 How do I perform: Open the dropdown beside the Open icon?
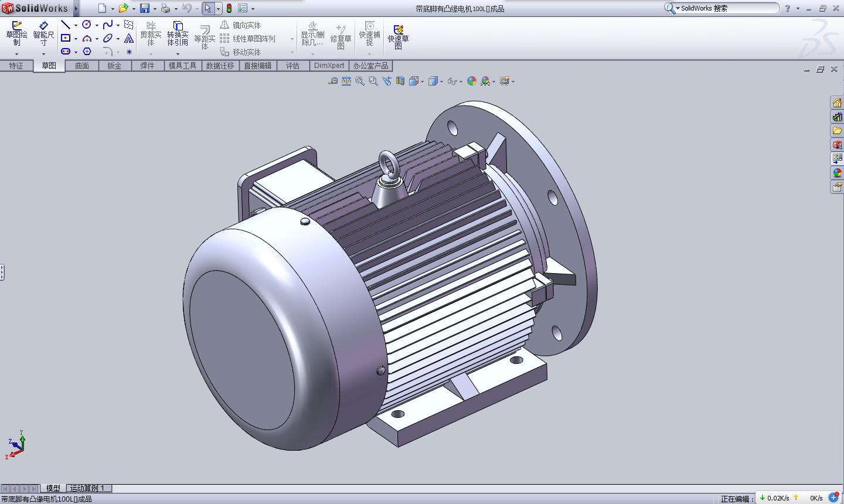tap(133, 9)
